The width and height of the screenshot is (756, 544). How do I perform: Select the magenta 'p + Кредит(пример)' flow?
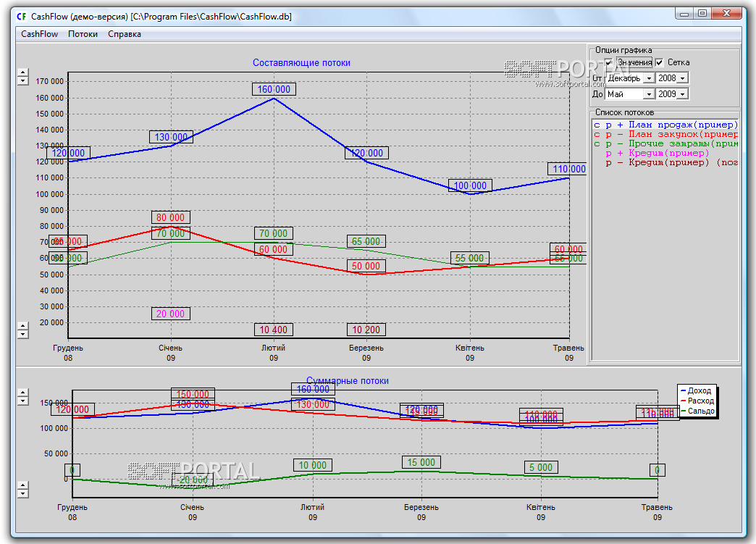tap(657, 153)
